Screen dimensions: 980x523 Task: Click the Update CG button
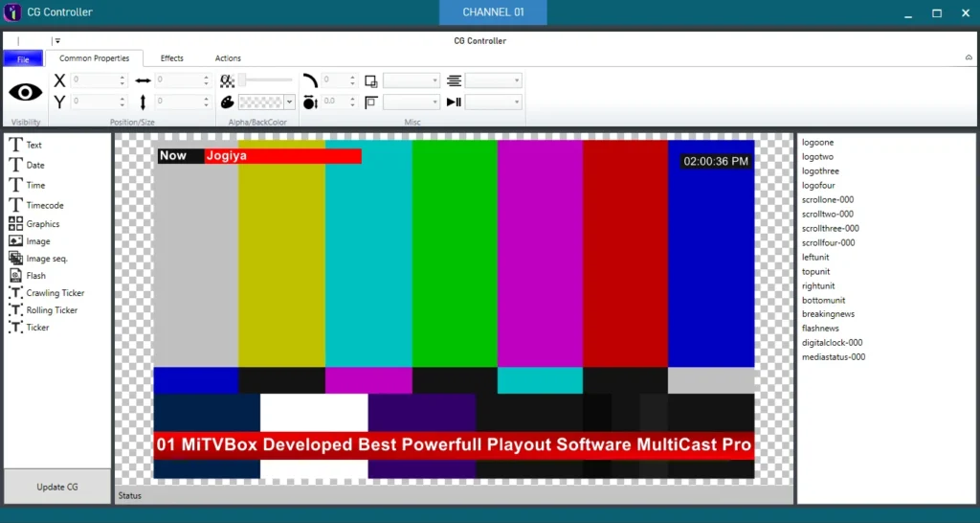coord(57,487)
